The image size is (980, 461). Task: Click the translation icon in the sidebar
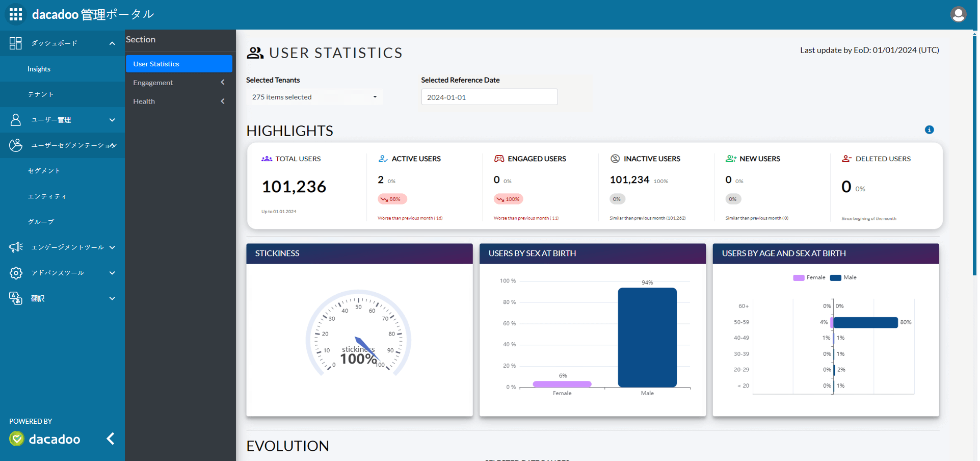click(x=16, y=298)
